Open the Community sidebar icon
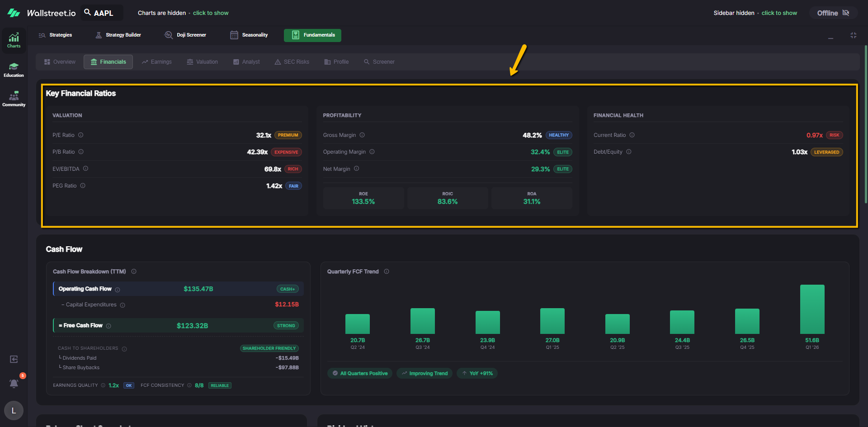Viewport: 868px width, 427px height. [14, 99]
